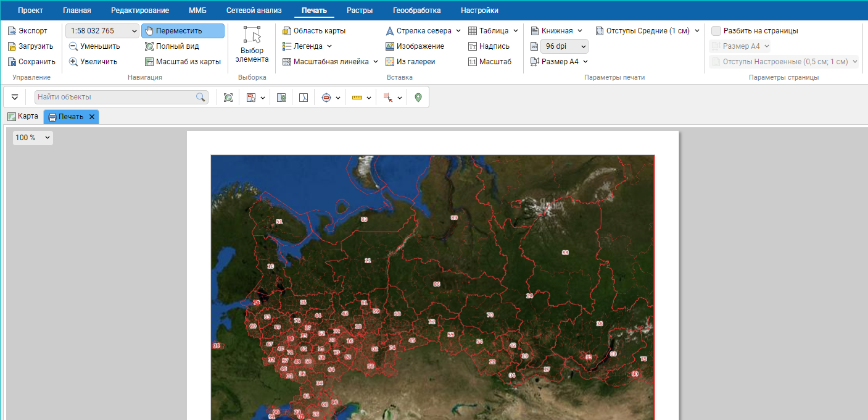The height and width of the screenshot is (420, 868).
Task: Click the Надпись insert button
Action: 489,46
